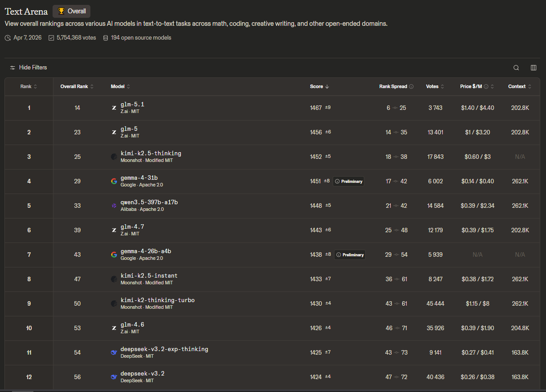Viewport: 546px width, 392px height.
Task: Click the trophy icon in Overall badge
Action: [x=61, y=11]
